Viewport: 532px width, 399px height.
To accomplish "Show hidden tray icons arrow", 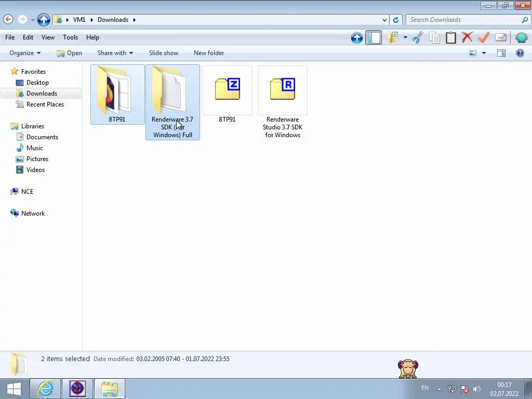I will coord(439,389).
